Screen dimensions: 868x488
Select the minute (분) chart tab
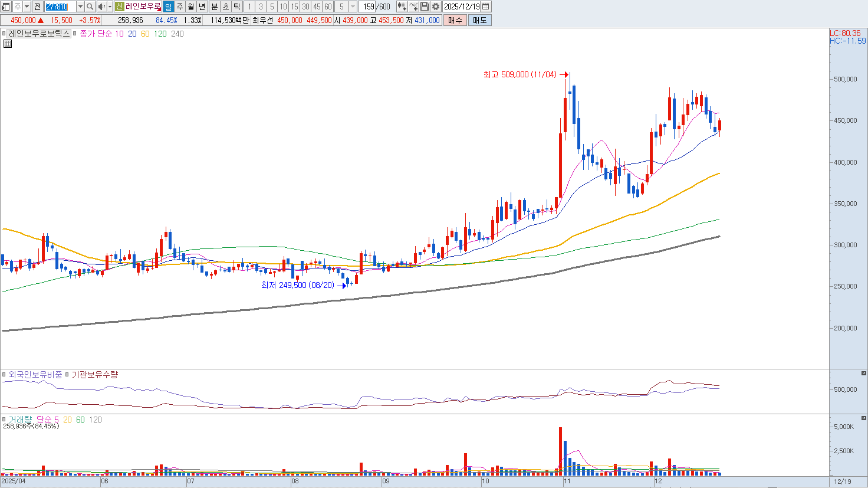coord(215,6)
